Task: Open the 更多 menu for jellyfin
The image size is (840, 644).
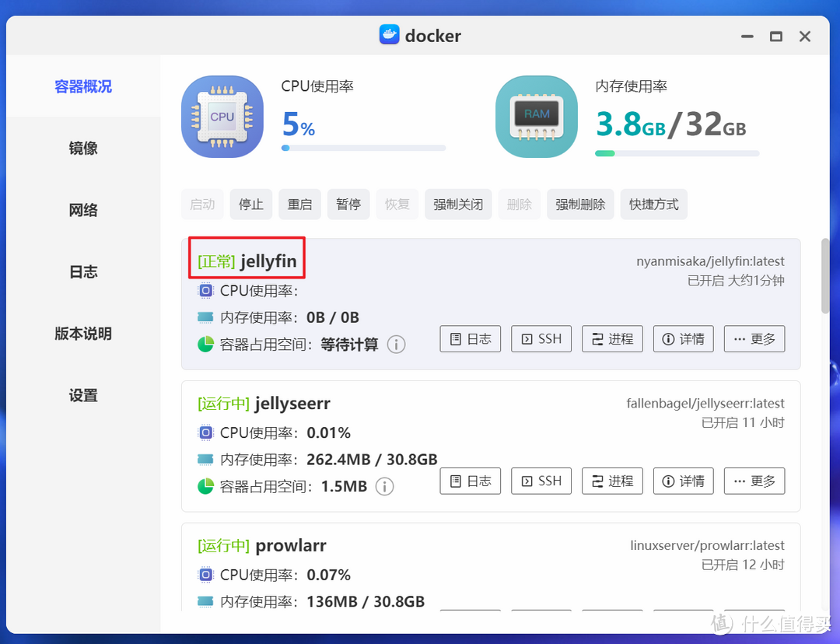Action: coord(754,338)
